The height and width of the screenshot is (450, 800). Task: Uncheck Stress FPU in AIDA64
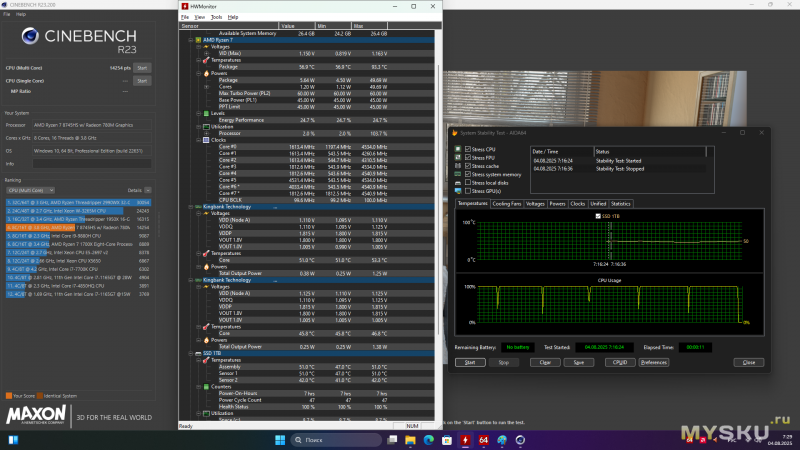[468, 158]
